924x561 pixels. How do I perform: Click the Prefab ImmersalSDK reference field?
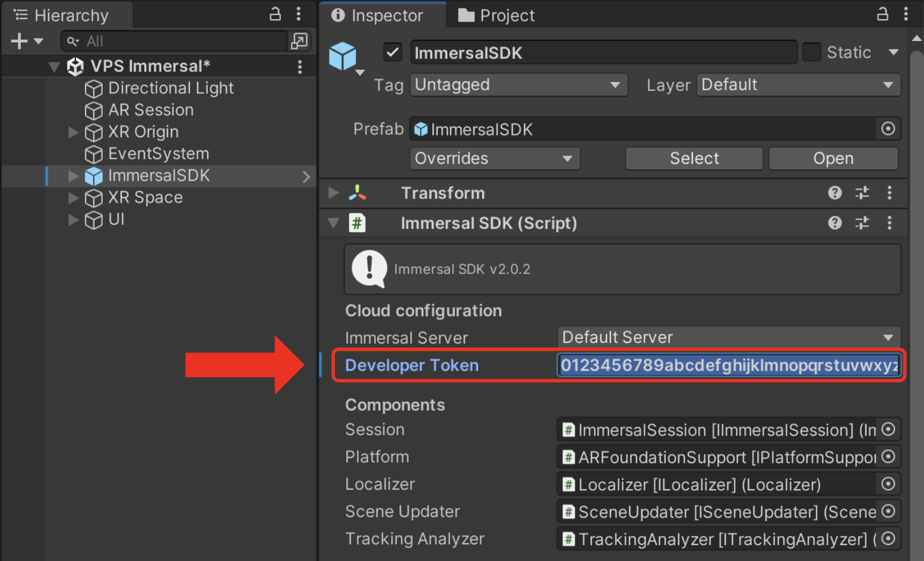tap(643, 129)
